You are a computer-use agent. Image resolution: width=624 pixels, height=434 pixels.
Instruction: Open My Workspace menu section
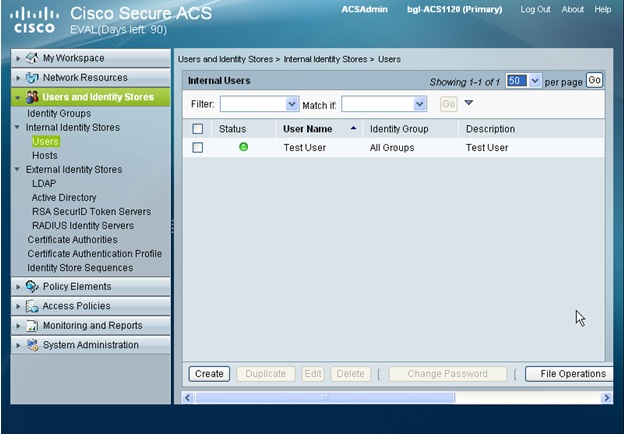click(x=91, y=58)
